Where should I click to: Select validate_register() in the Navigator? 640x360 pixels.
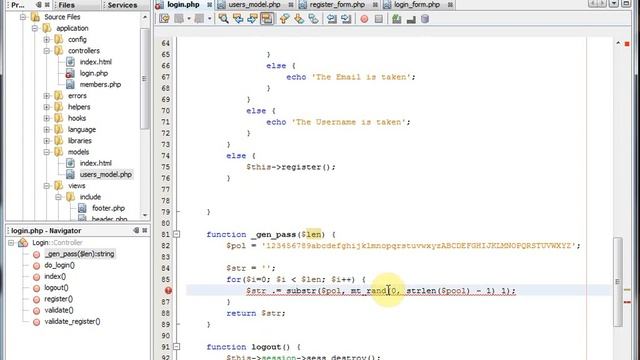click(x=72, y=322)
